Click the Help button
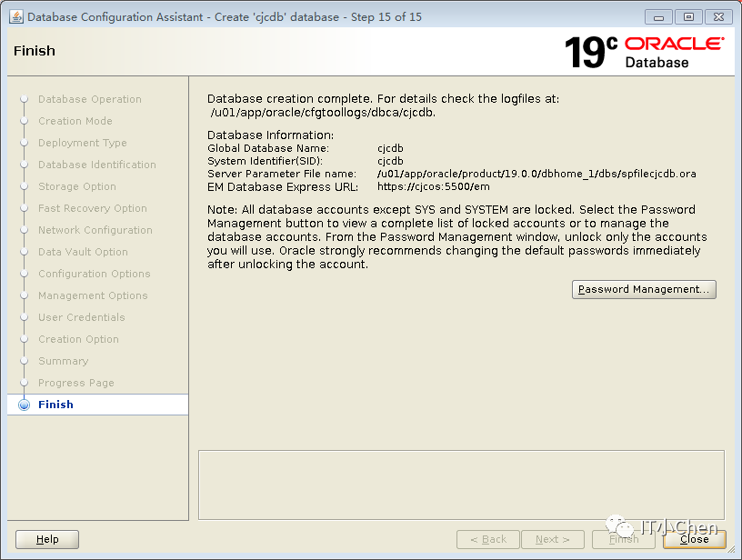This screenshot has height=560, width=742. click(x=47, y=539)
